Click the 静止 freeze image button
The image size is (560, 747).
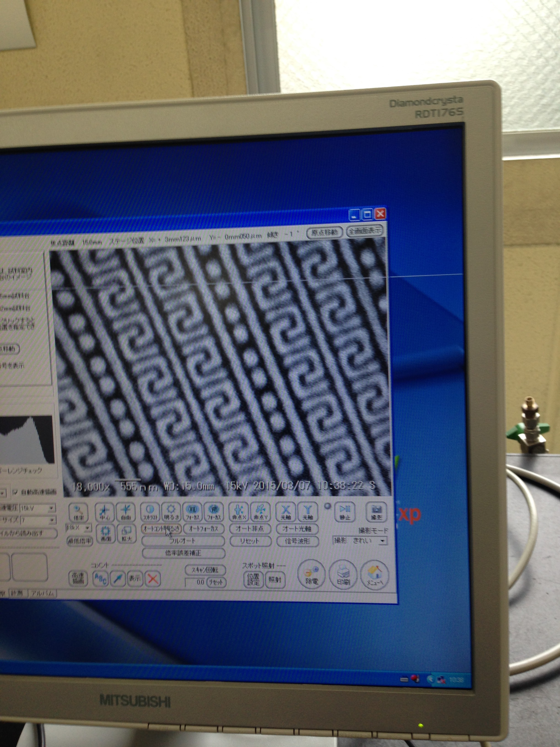coord(345,512)
